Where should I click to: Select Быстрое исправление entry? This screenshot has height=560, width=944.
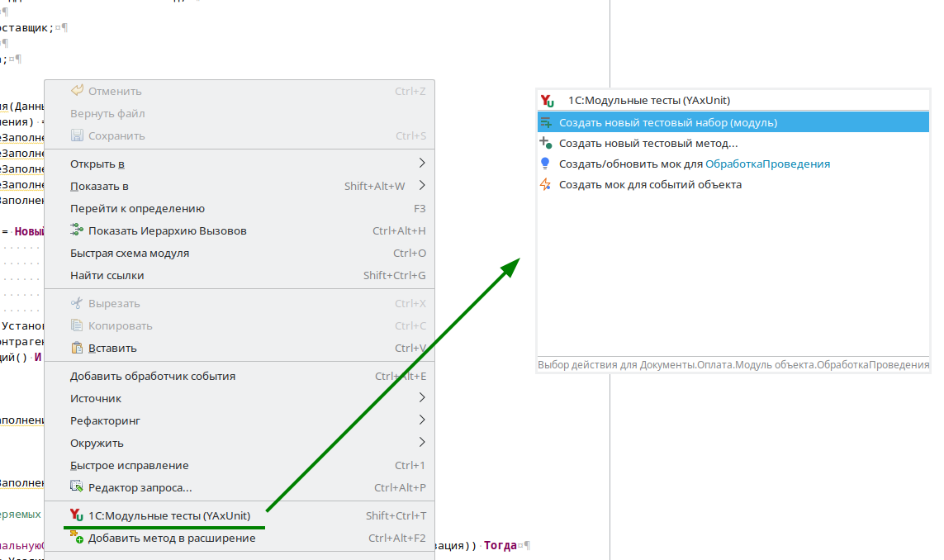coord(240,465)
